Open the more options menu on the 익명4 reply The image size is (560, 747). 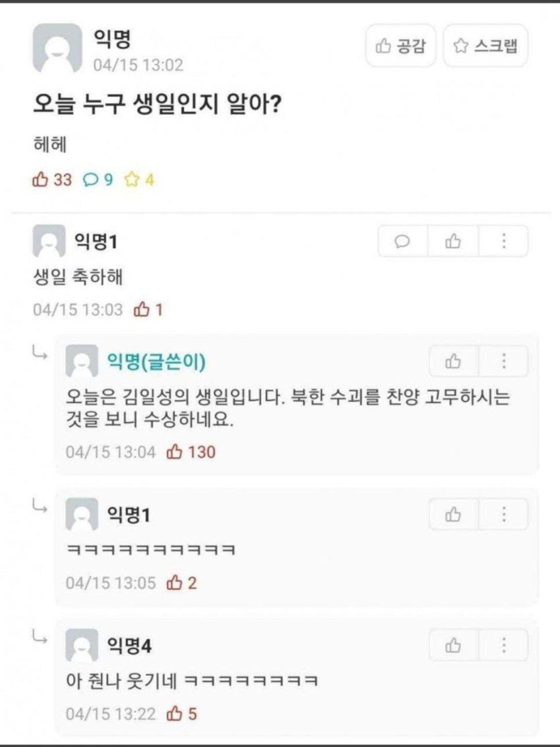503,646
